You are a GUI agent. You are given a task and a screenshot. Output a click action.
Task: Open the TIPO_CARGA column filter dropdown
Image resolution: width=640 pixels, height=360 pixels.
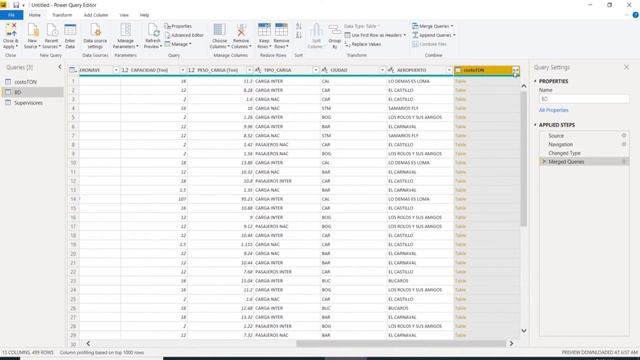tap(316, 70)
